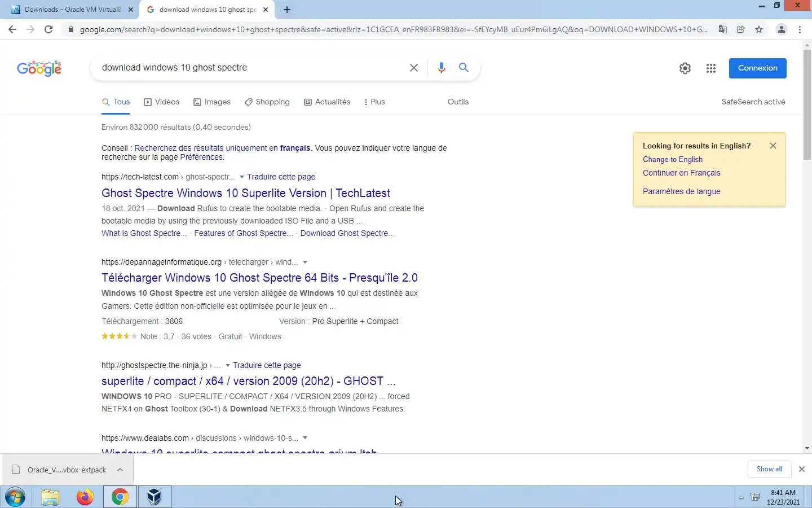The width and height of the screenshot is (812, 508).
Task: Show hidden system tray icons
Action: [741, 497]
